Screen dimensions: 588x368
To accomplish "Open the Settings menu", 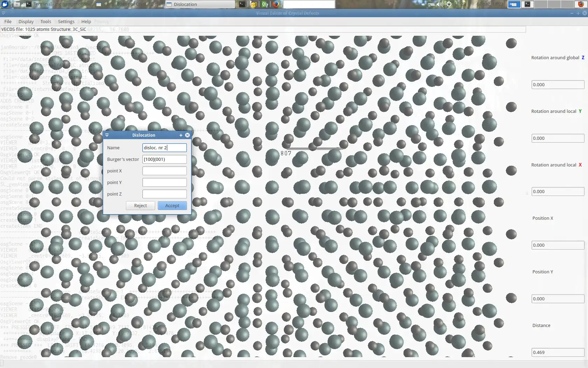I will [66, 21].
